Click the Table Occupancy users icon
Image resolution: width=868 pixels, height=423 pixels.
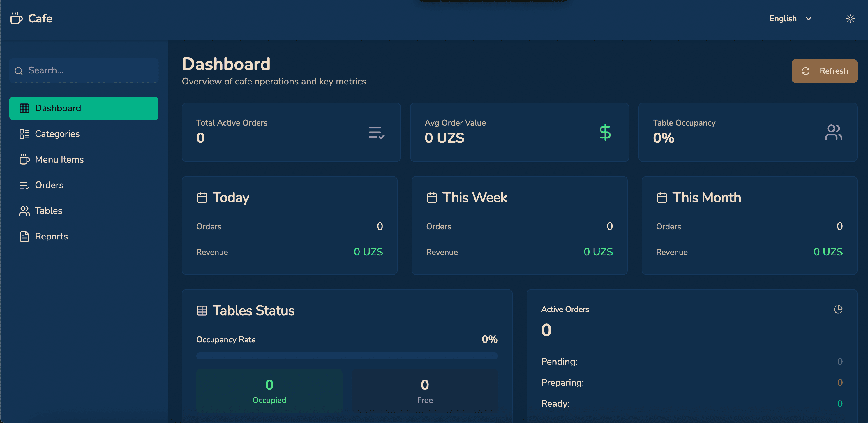click(833, 132)
